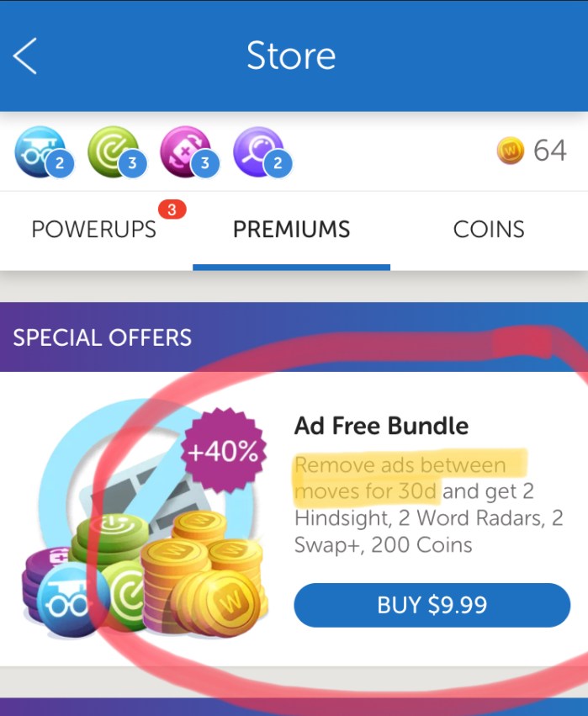Tap the red 3 notification badge
588x716 pixels.
[x=172, y=209]
